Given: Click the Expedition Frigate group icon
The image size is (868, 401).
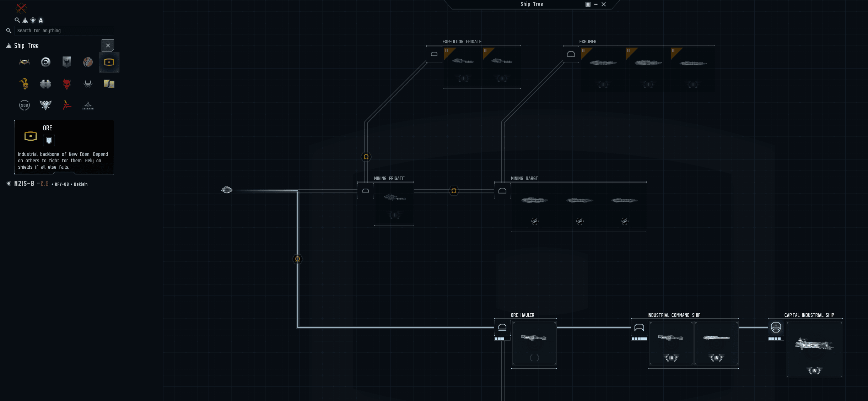Looking at the screenshot, I should [434, 54].
